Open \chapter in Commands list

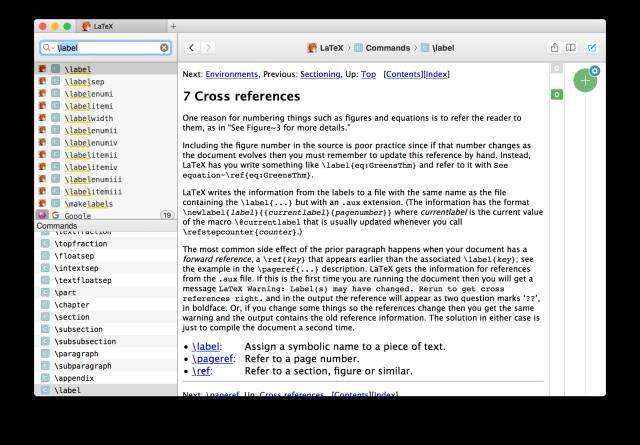point(106,305)
